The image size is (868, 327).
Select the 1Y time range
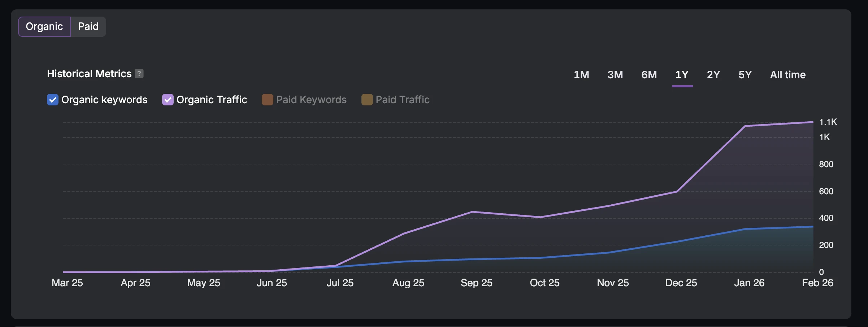click(682, 75)
